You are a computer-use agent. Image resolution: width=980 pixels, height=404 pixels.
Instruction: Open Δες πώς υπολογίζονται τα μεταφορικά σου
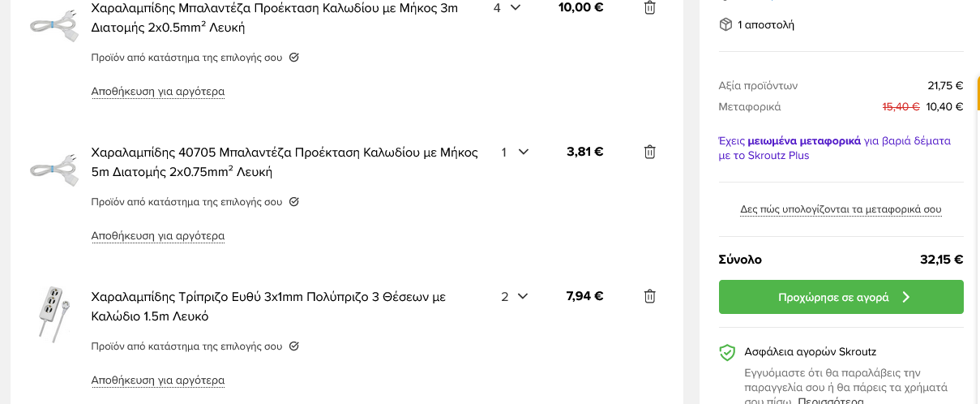pyautogui.click(x=841, y=209)
